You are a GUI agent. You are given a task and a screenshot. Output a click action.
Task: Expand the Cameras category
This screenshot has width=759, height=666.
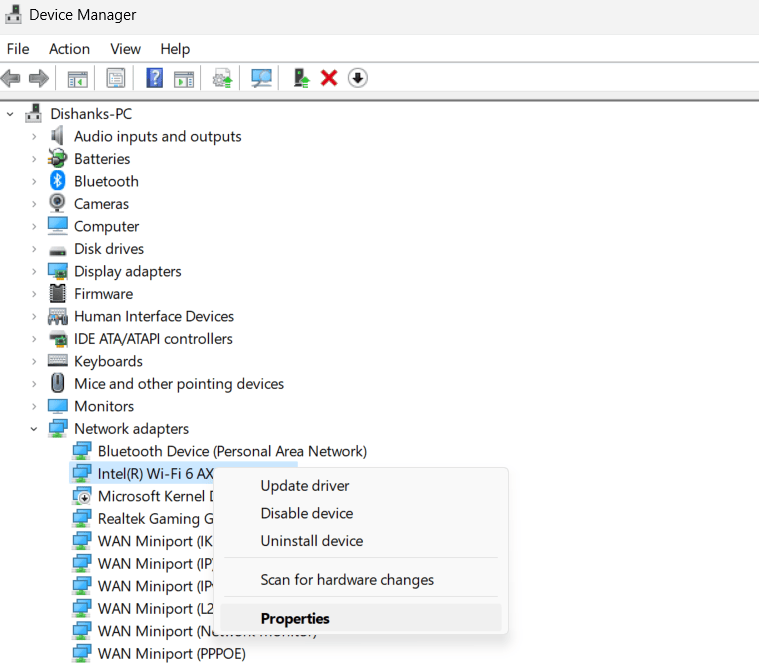pyautogui.click(x=34, y=204)
